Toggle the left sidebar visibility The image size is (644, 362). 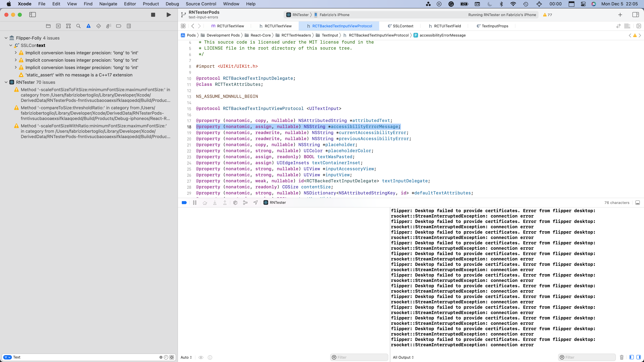pos(33,15)
